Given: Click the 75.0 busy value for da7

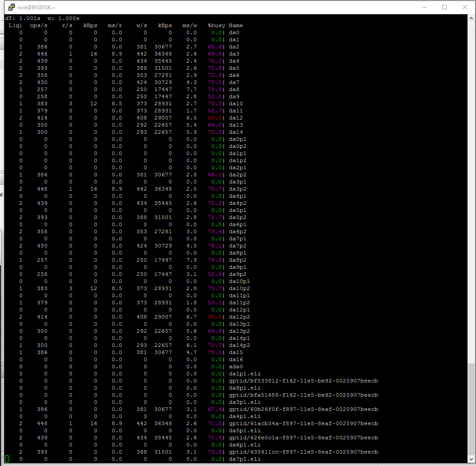Looking at the screenshot, I should tap(215, 82).
